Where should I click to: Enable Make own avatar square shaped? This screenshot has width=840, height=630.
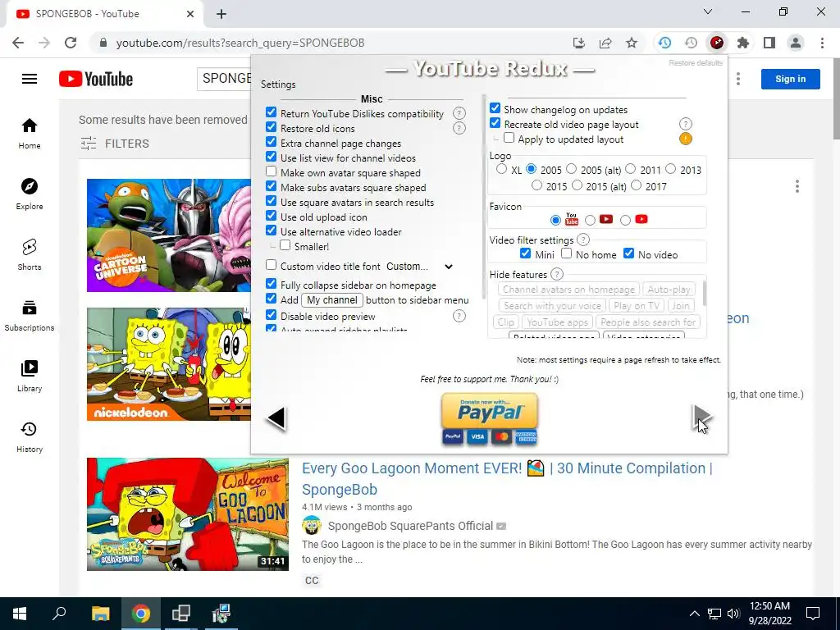pos(271,172)
